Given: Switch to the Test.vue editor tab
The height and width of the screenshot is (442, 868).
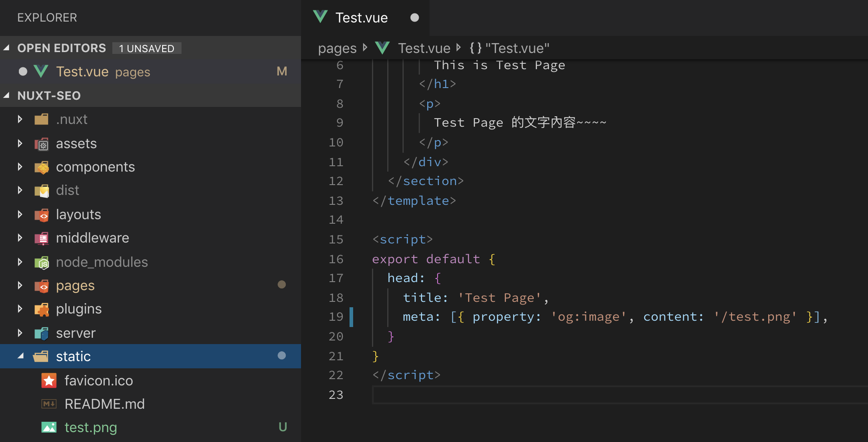Looking at the screenshot, I should coord(361,18).
